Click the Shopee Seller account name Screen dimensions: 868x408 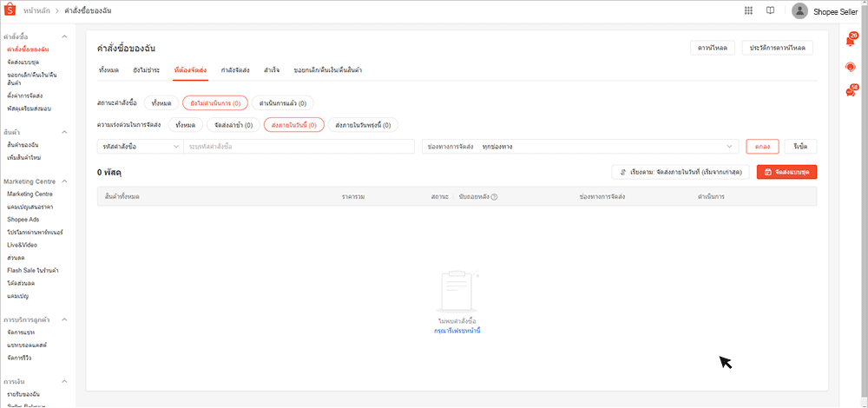point(835,11)
